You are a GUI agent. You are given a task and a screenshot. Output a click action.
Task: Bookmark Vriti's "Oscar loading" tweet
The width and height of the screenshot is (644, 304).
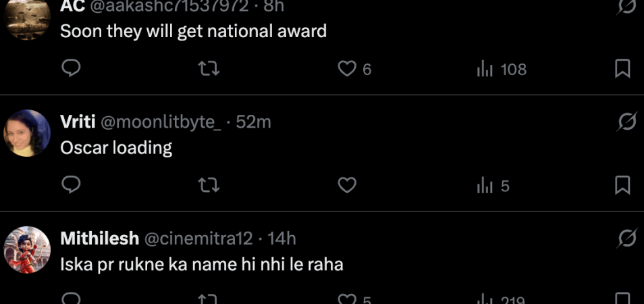coord(622,185)
